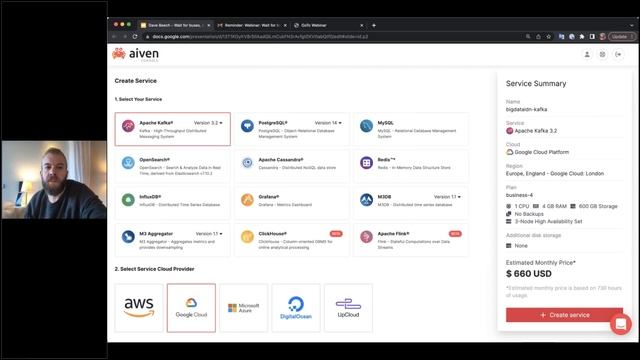Image resolution: width=640 pixels, height=360 pixels.
Task: Click the M3 Aggregator icon
Action: pyautogui.click(x=128, y=237)
